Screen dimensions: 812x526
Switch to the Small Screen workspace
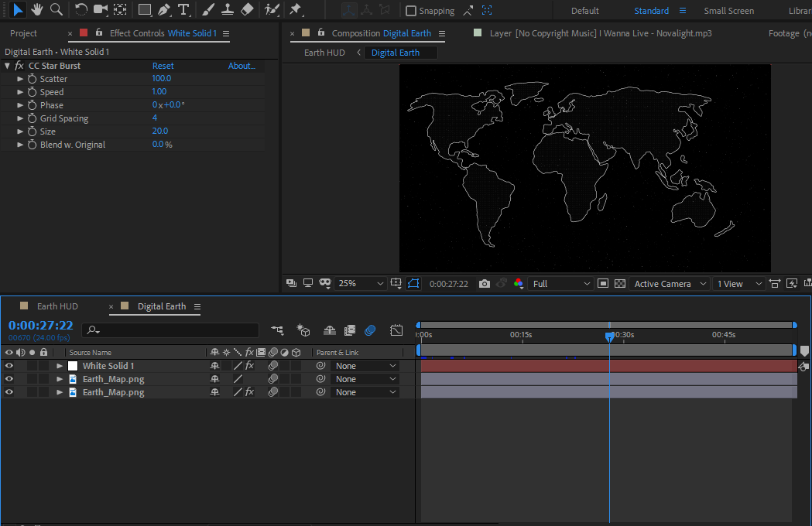click(728, 11)
